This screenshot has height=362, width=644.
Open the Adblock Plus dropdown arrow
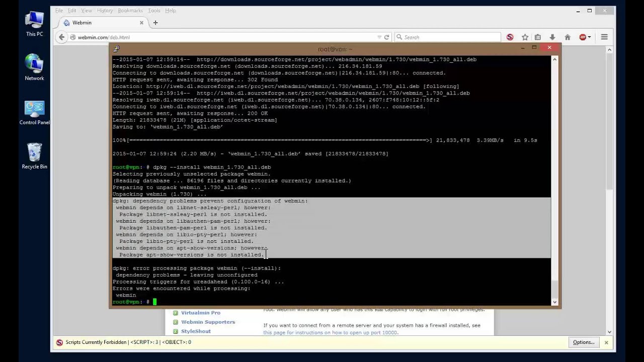[x=589, y=37]
